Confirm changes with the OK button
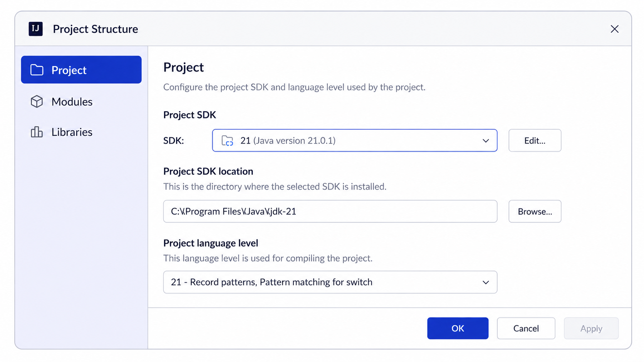This screenshot has height=362, width=644. (x=458, y=328)
